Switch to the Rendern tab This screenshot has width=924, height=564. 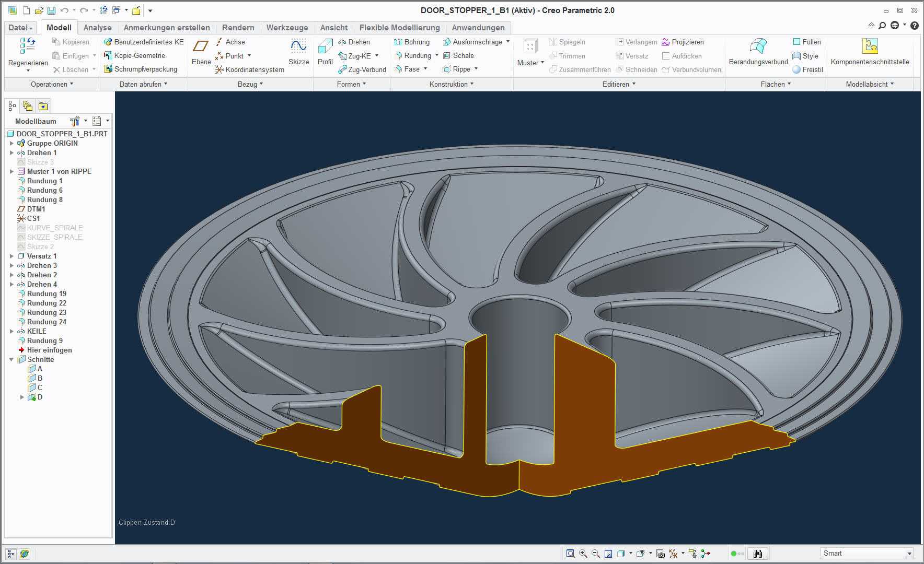pyautogui.click(x=238, y=28)
